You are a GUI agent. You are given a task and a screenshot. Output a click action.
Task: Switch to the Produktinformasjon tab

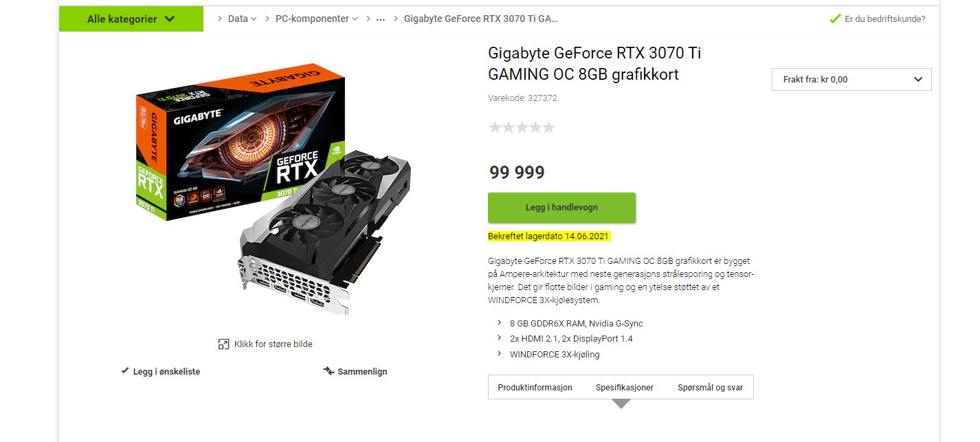pos(535,387)
